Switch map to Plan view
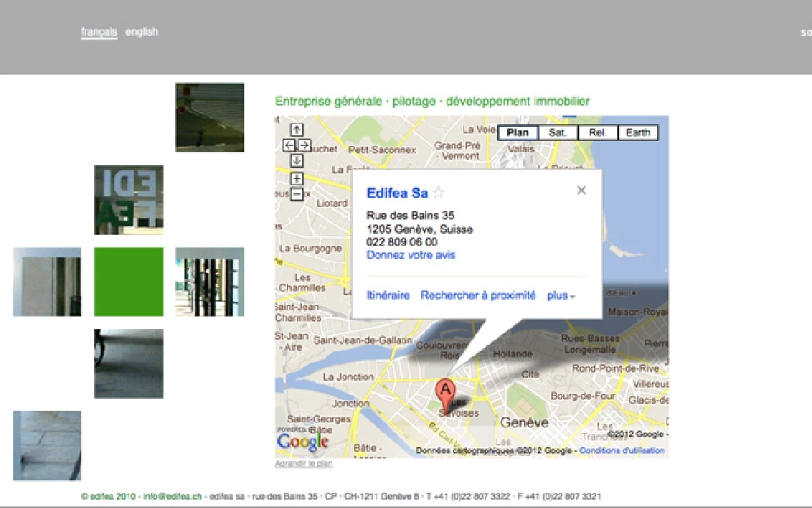 (x=518, y=133)
